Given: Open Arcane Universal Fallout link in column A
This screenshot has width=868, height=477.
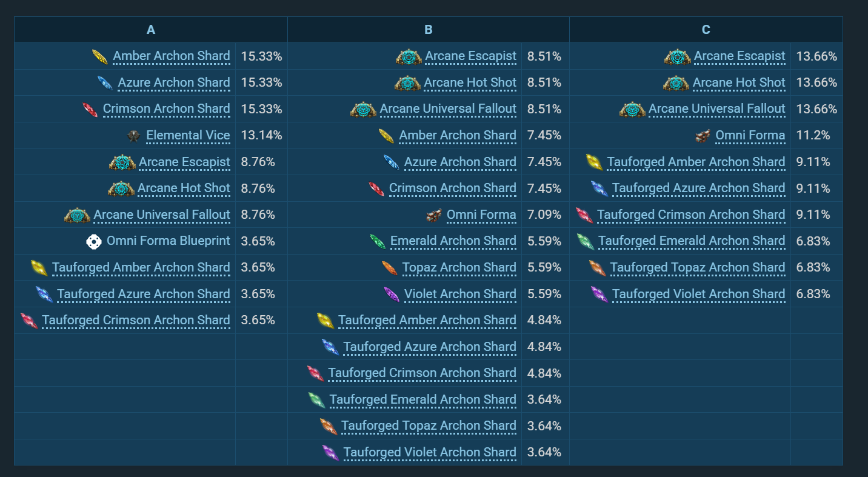Looking at the screenshot, I should point(162,215).
